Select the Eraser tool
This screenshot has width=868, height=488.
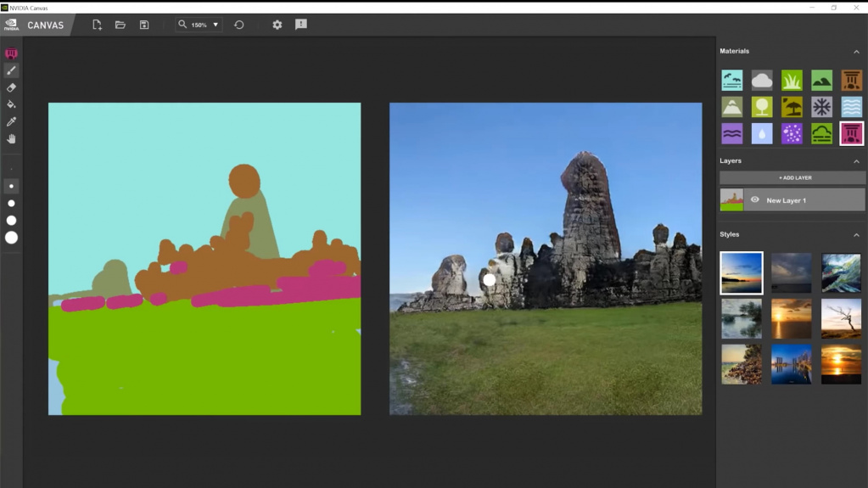11,87
